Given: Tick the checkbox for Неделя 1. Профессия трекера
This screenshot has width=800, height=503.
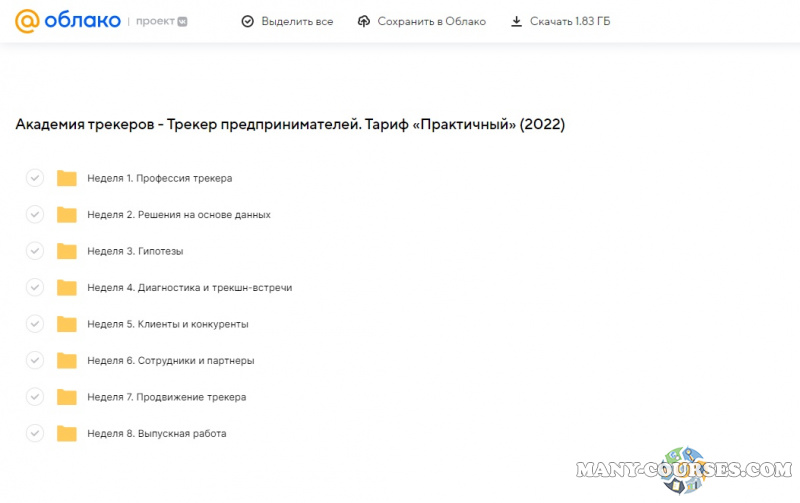Looking at the screenshot, I should point(34,178).
